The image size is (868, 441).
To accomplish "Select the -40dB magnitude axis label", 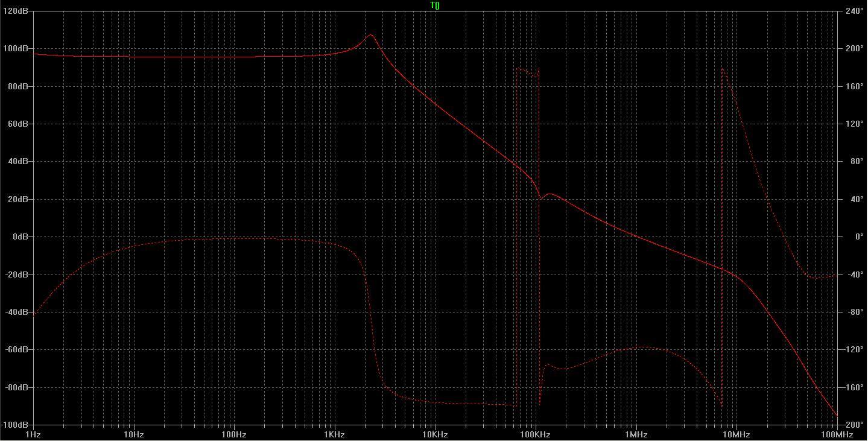I will click(x=17, y=312).
